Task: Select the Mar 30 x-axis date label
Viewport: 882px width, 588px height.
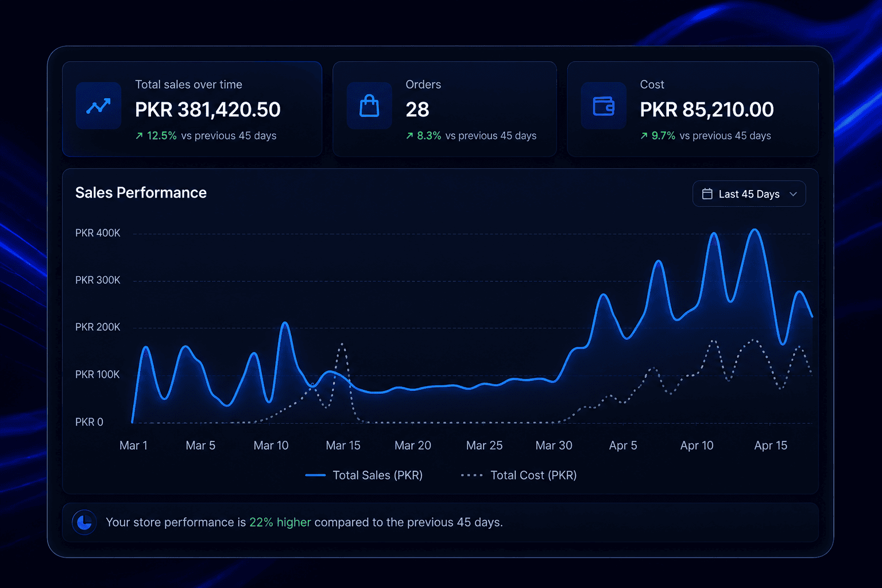Action: pos(554,446)
